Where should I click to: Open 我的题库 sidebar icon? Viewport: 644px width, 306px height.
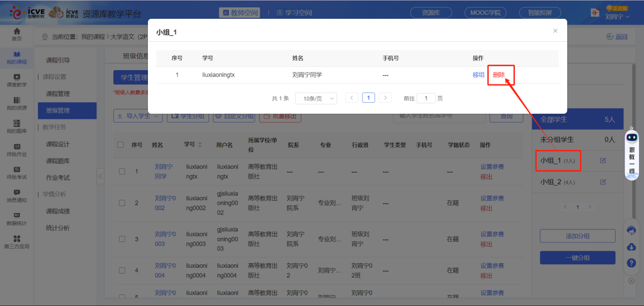(x=17, y=126)
